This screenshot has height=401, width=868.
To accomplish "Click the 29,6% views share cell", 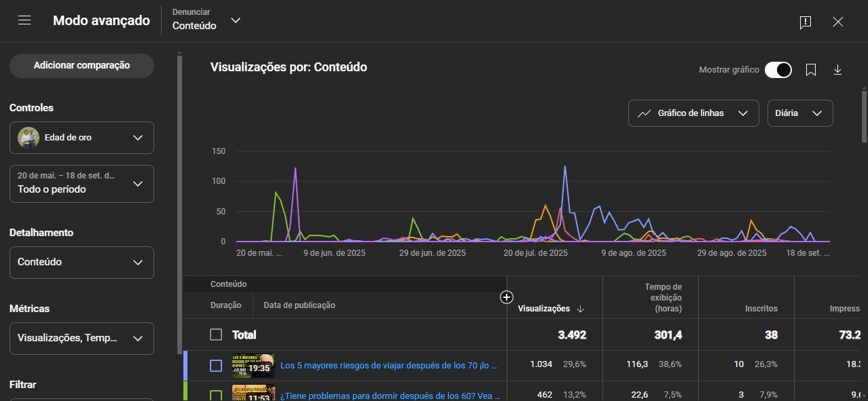I will 574,364.
